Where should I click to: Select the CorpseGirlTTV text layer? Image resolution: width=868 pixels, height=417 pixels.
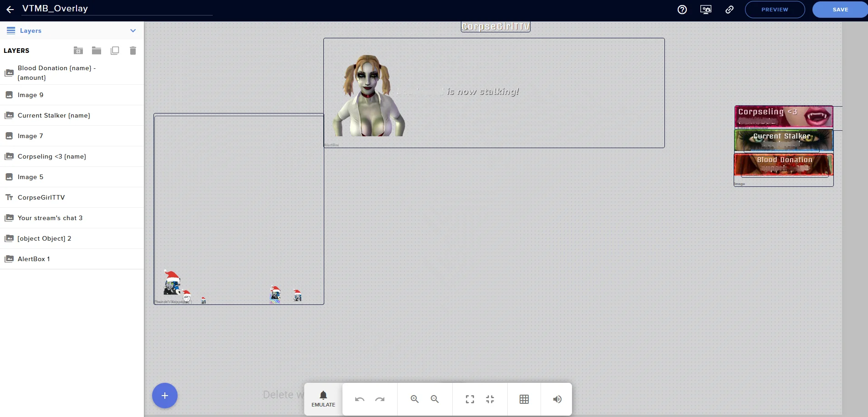coord(72,197)
